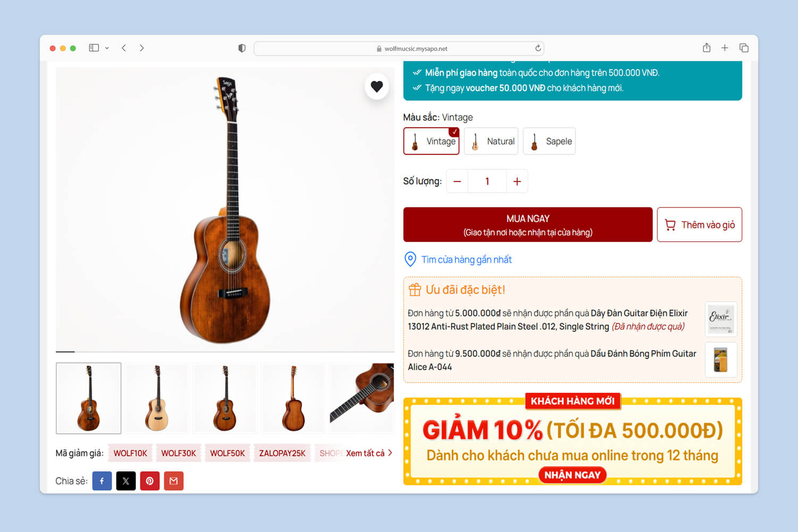Click Thêm vào giỏ add-to-cart button

click(700, 225)
